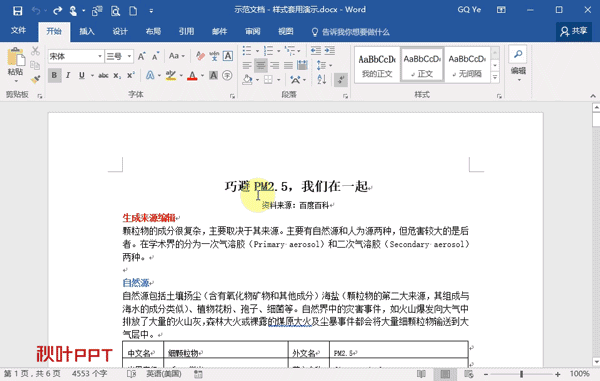Open the Editing (编辑) search group
The height and width of the screenshot is (381, 600).
518,63
